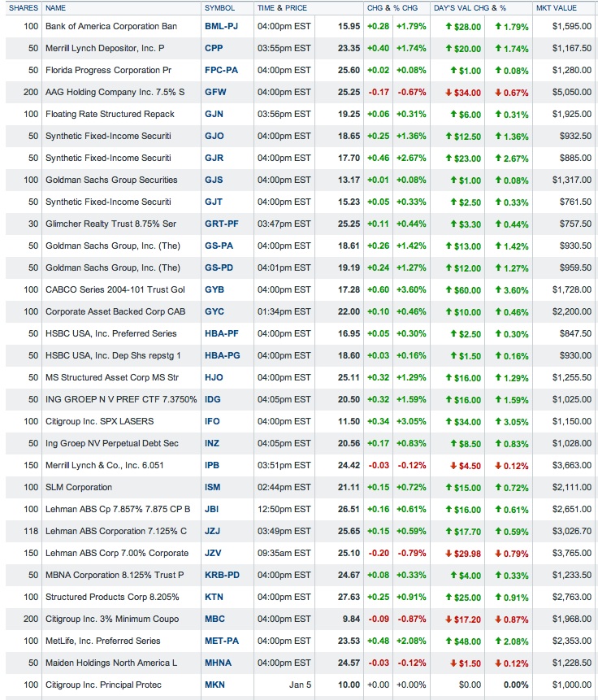Screen dimensions: 598x700
Task: Open the MBC symbol link
Action: (214, 619)
